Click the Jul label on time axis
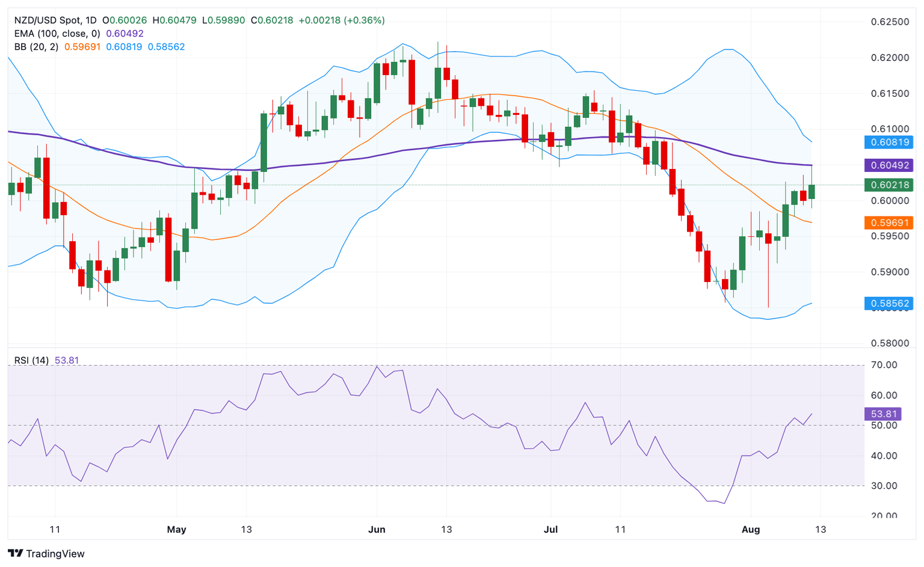Screen dimensions: 924x567 pos(550,530)
